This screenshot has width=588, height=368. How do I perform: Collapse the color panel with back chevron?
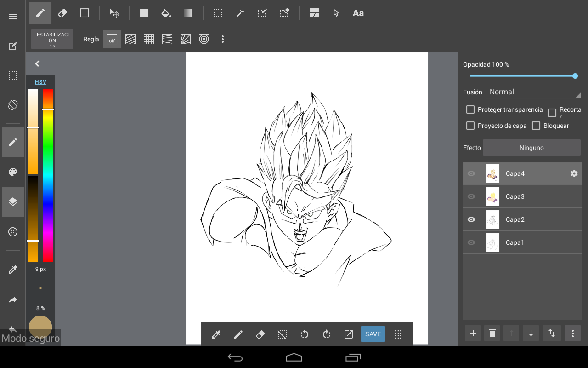click(37, 64)
